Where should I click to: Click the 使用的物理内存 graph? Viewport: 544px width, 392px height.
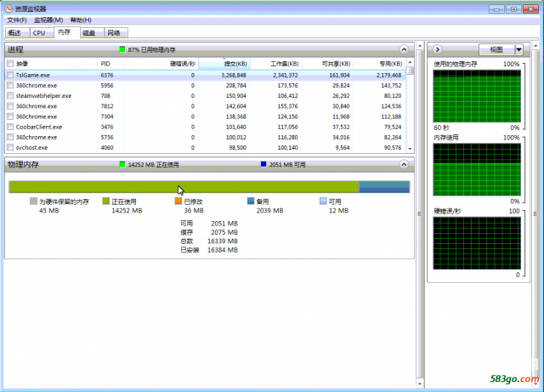tap(477, 96)
